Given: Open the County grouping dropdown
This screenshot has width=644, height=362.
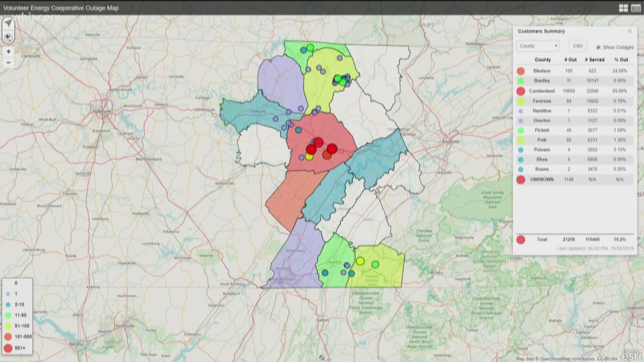Looking at the screenshot, I should (538, 46).
